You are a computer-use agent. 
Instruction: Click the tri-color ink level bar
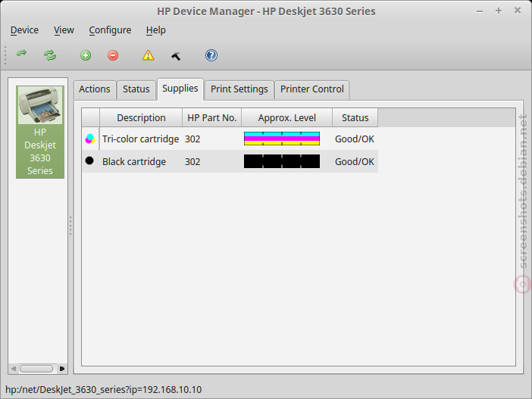tap(282, 139)
